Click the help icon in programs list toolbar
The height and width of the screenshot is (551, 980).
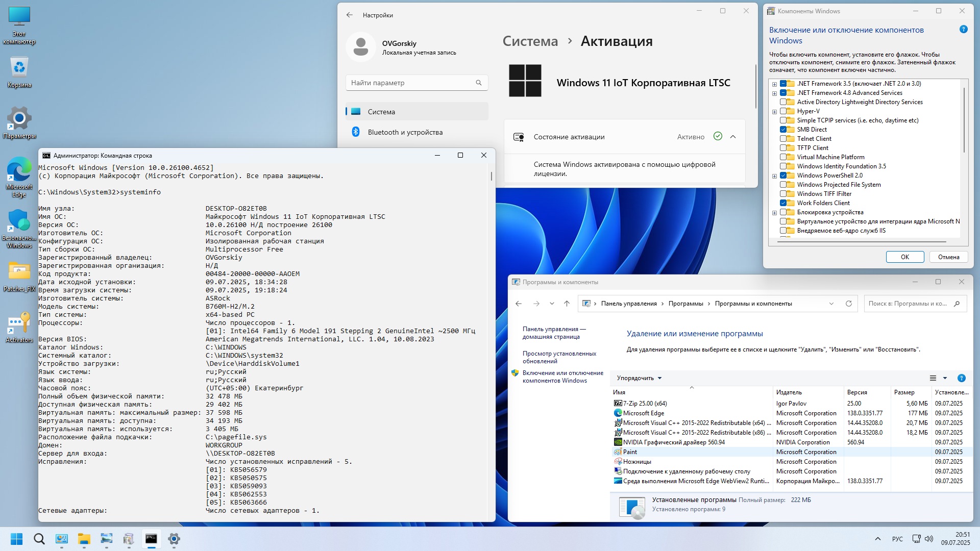tap(962, 378)
